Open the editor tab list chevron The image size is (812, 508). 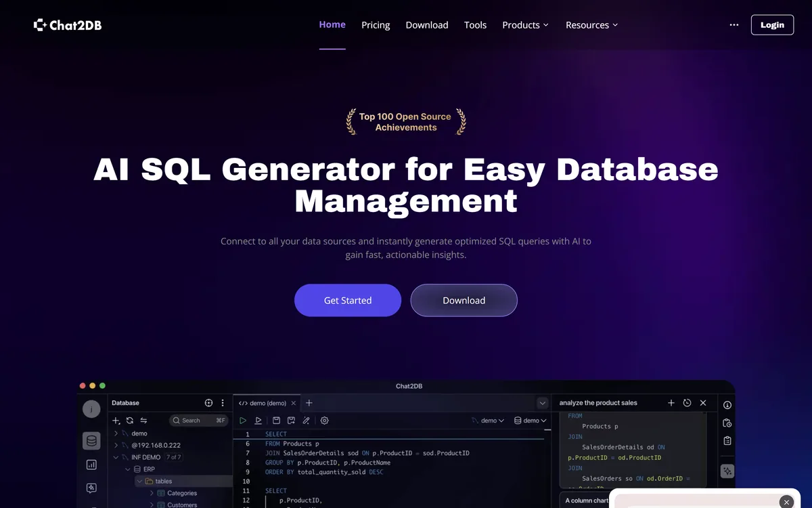tap(542, 403)
